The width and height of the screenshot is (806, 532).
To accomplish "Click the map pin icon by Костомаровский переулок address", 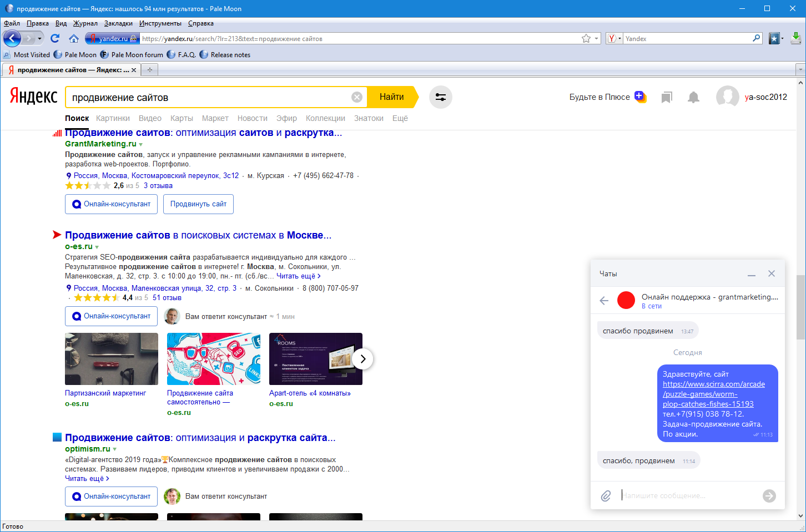I will [x=69, y=176].
